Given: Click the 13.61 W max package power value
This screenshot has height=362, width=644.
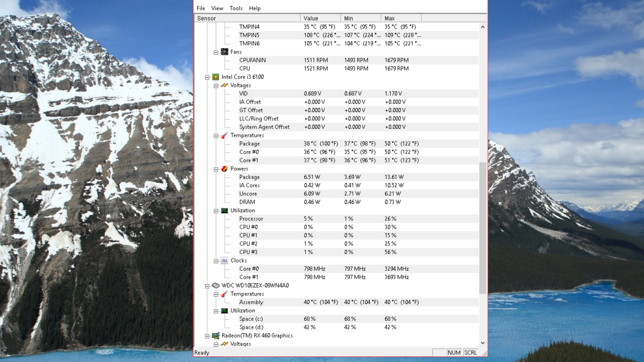Looking at the screenshot, I should (394, 177).
